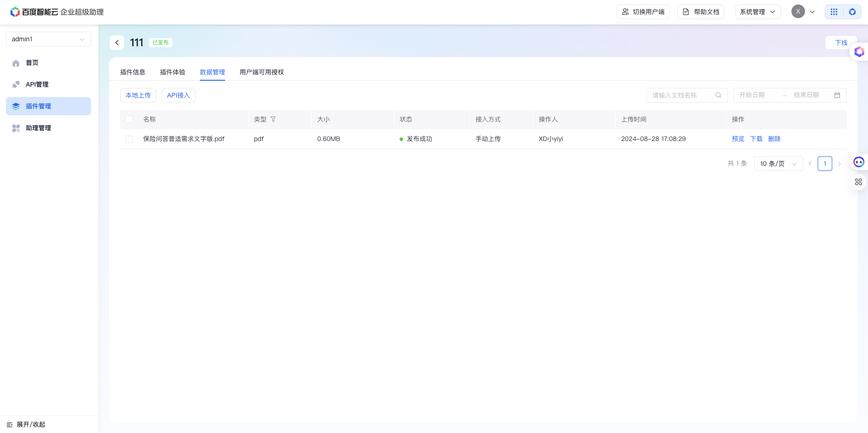Click the 上传时间 column header

coord(634,119)
